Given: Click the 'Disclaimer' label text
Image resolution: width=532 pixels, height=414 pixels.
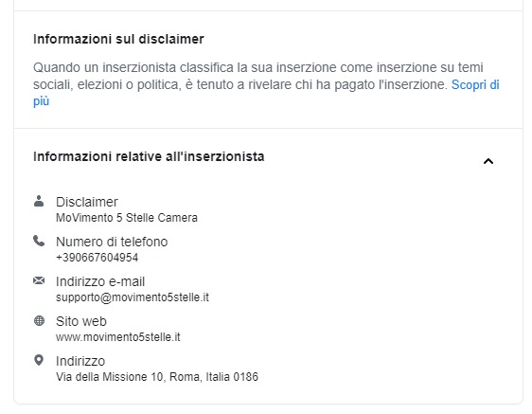Looking at the screenshot, I should pyautogui.click(x=87, y=202).
